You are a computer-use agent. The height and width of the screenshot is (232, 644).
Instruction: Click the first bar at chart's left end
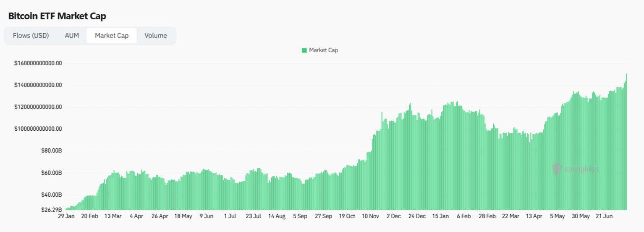pos(66,209)
